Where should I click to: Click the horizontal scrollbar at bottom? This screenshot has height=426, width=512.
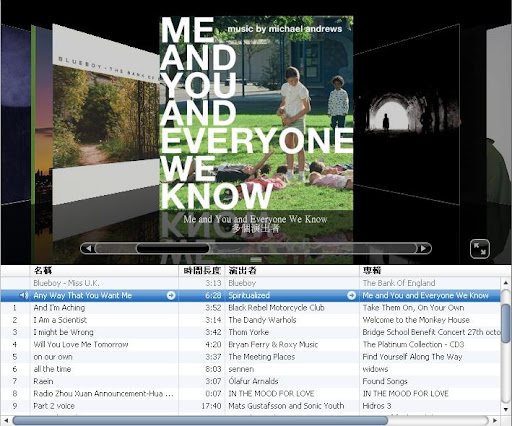[x=200, y=421]
